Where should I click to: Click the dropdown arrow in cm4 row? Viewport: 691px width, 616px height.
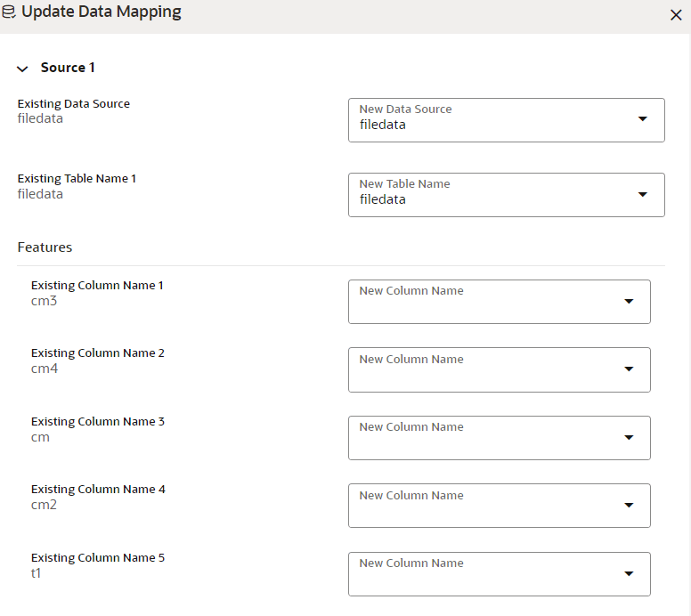(629, 369)
